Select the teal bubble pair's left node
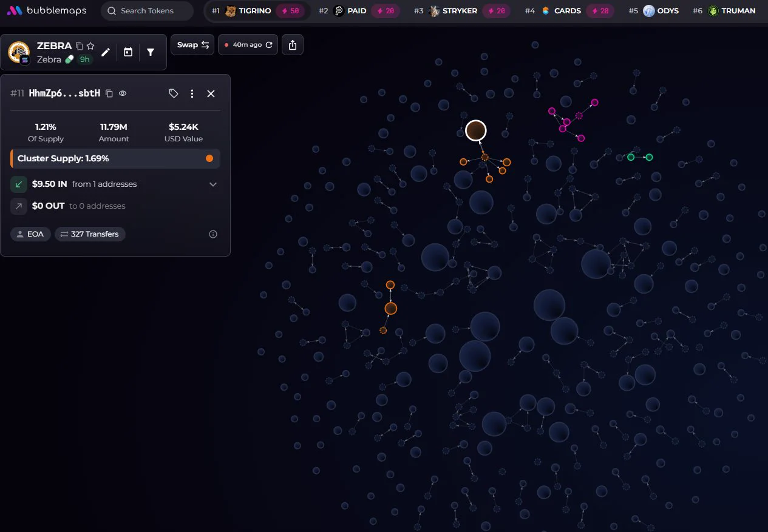This screenshot has width=768, height=532. (631, 157)
